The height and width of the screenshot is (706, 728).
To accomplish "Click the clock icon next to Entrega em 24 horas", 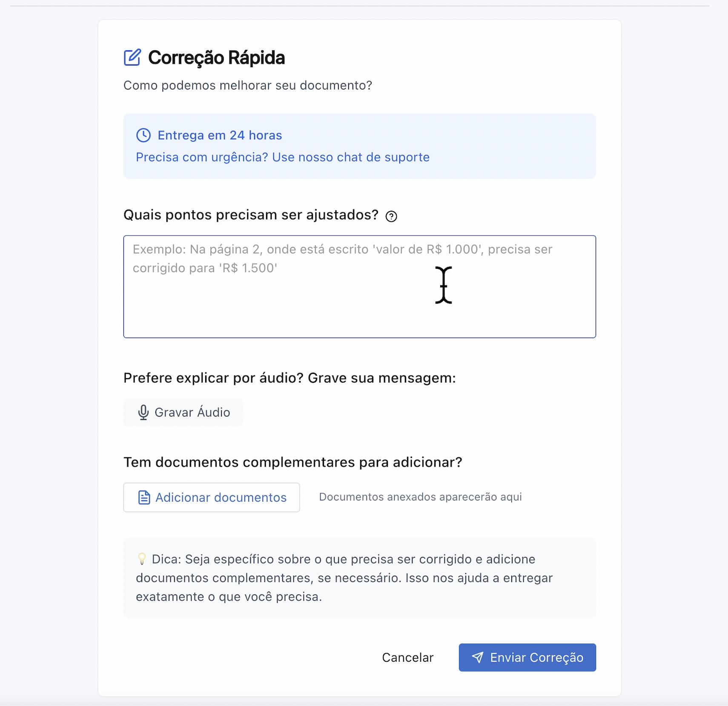I will (x=144, y=135).
